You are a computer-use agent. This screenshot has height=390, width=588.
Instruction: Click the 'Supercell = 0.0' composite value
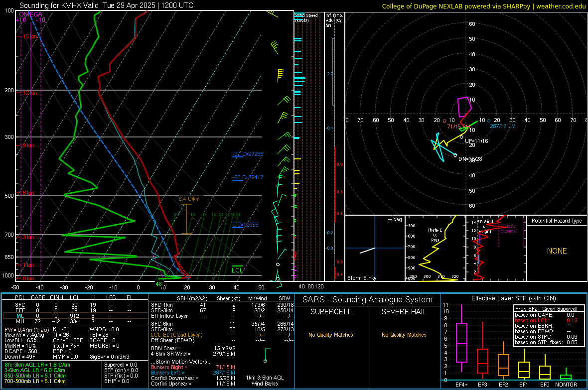pos(121,365)
